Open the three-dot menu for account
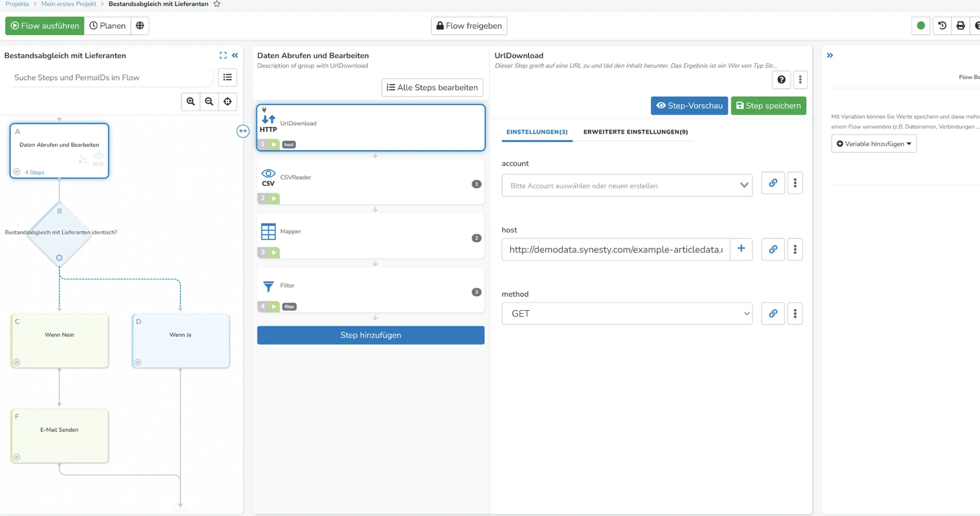Screen dimensions: 980x516 click(796, 183)
